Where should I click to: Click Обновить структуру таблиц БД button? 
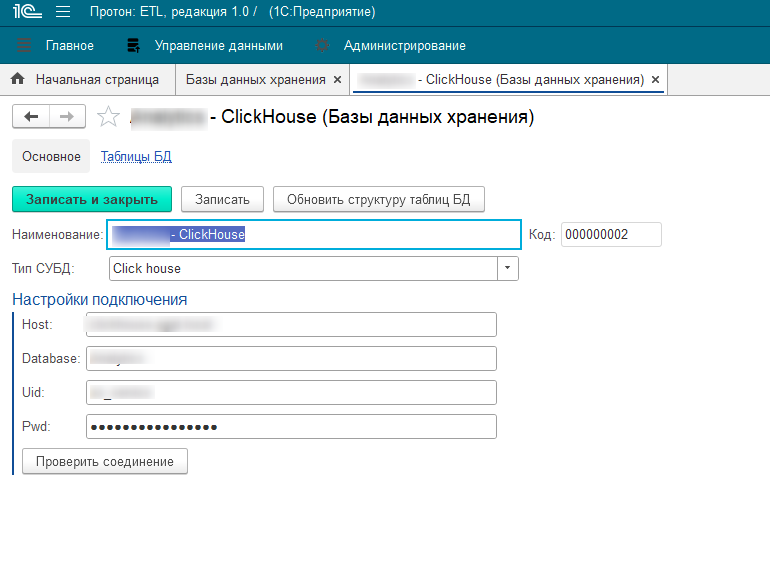pyautogui.click(x=379, y=199)
